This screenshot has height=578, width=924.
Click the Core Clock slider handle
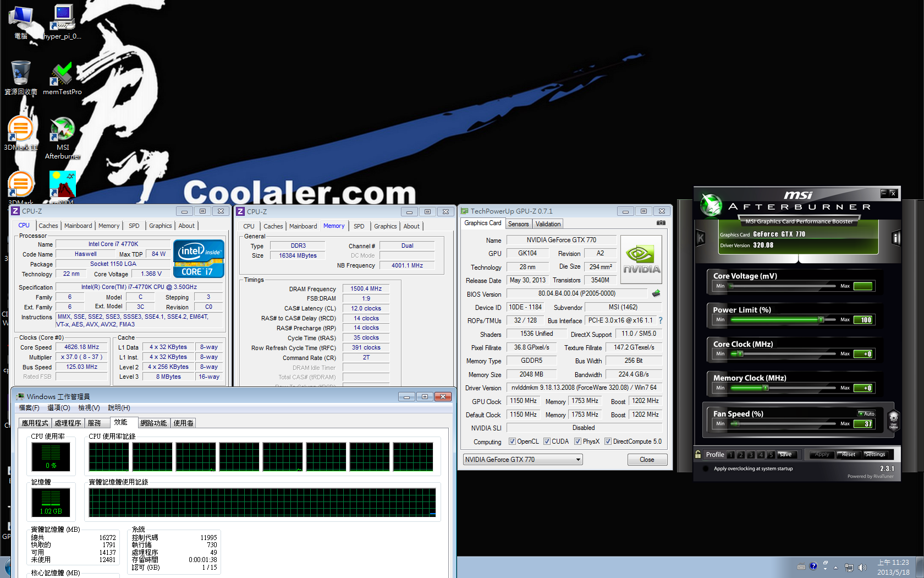click(740, 353)
